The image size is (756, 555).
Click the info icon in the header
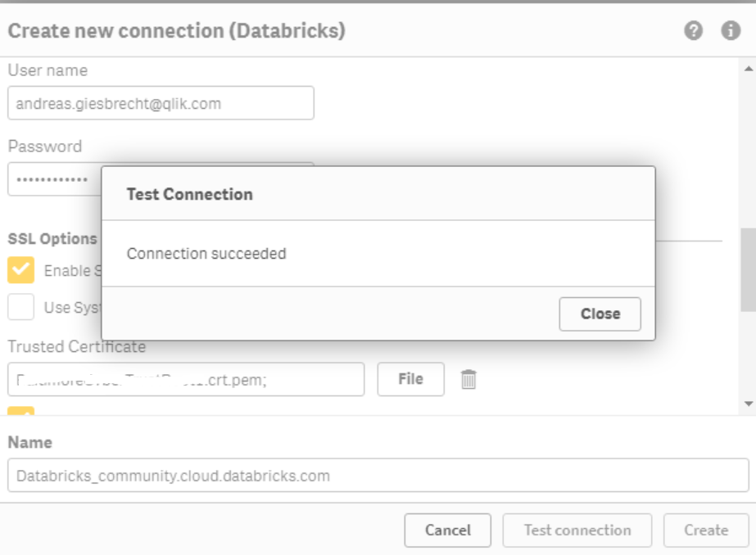tap(730, 31)
